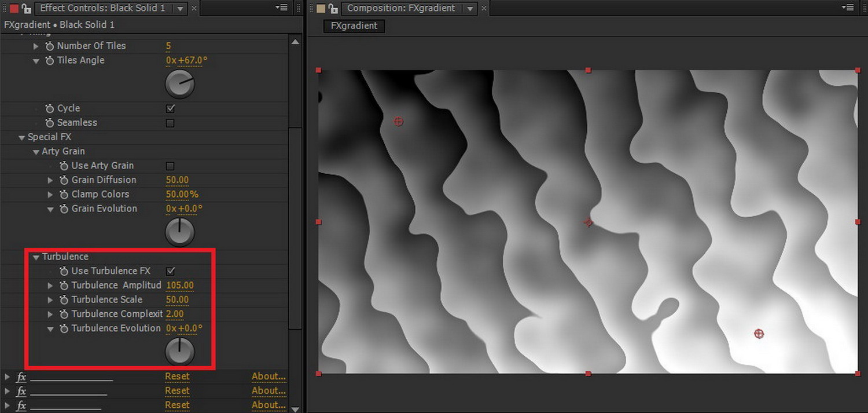Toggle the Number Of Tiles stopwatch
This screenshot has height=413, width=868.
tap(50, 46)
